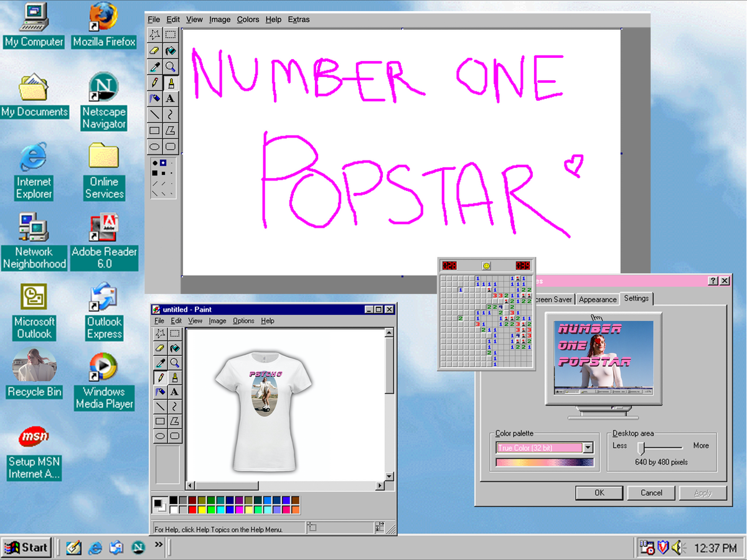The width and height of the screenshot is (747, 560).
Task: Expand quick launch overflow chevron on taskbar
Action: point(158,544)
